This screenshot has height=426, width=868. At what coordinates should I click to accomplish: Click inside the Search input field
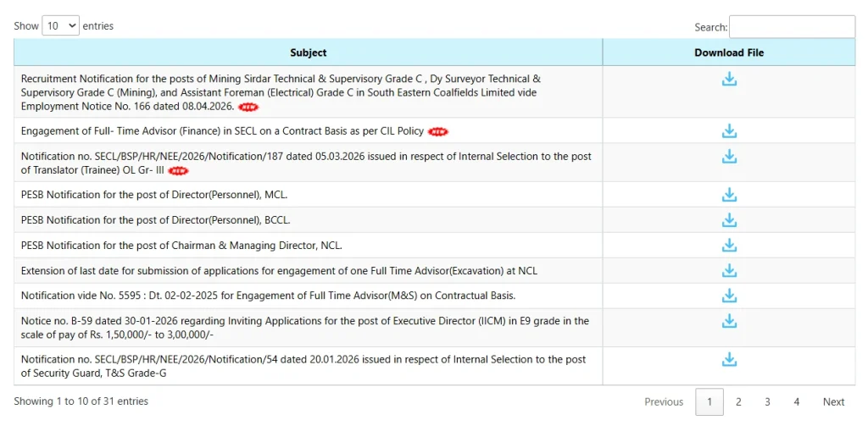coord(792,27)
